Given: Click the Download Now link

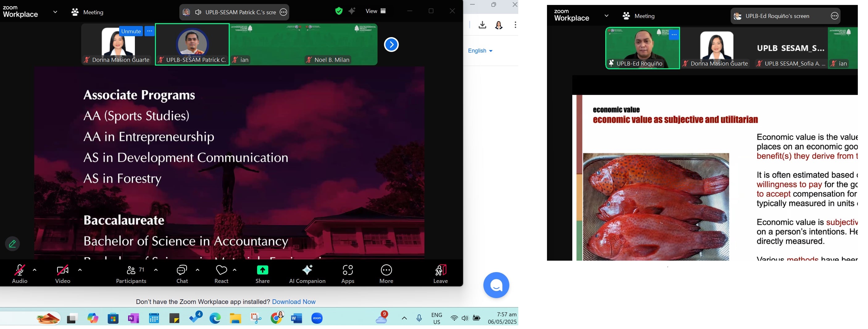Looking at the screenshot, I should pyautogui.click(x=294, y=302).
